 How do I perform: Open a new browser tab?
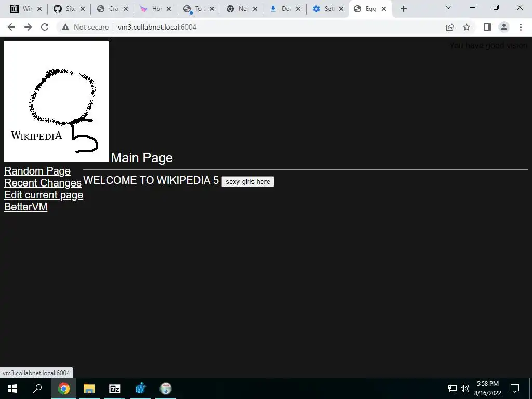click(x=403, y=9)
